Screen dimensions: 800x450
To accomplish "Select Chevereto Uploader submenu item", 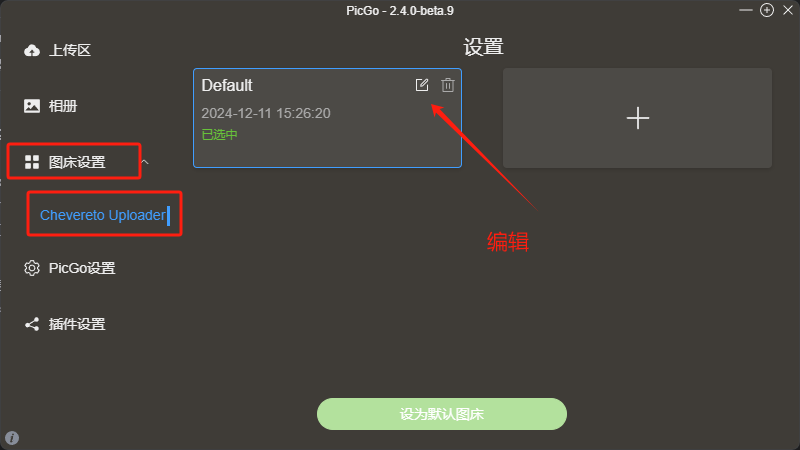I will pos(103,215).
